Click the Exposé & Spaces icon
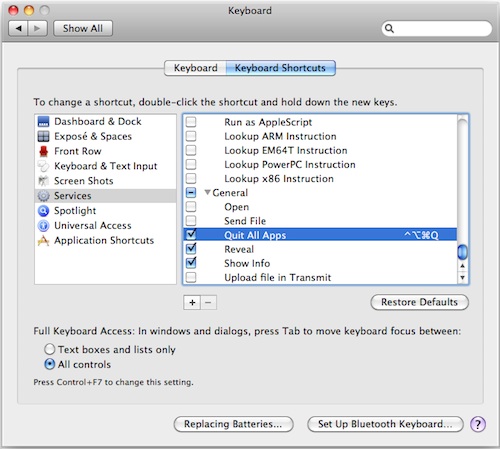The image size is (500, 449). click(43, 136)
